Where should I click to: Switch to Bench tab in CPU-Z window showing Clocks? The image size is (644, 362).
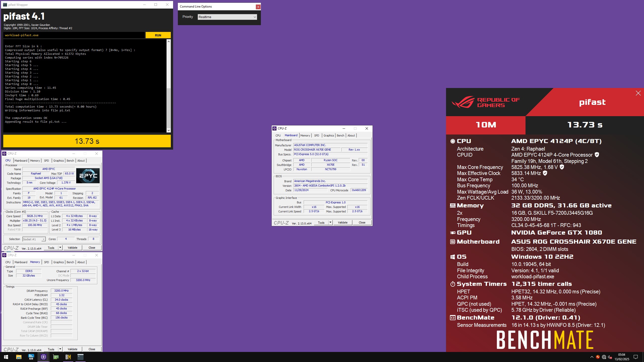pos(70,161)
